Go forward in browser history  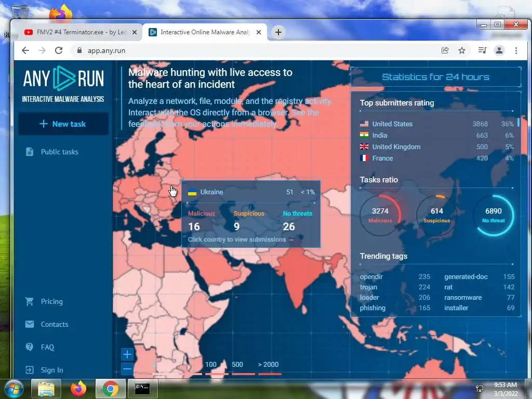coord(42,50)
